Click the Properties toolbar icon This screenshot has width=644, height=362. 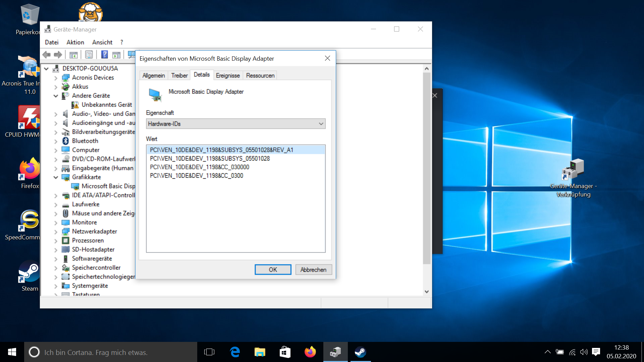pos(89,55)
